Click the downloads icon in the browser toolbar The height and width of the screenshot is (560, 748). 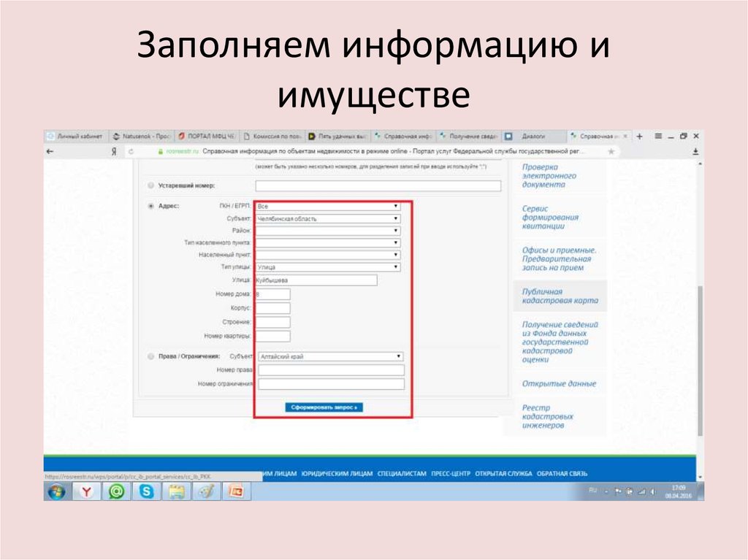click(x=694, y=152)
